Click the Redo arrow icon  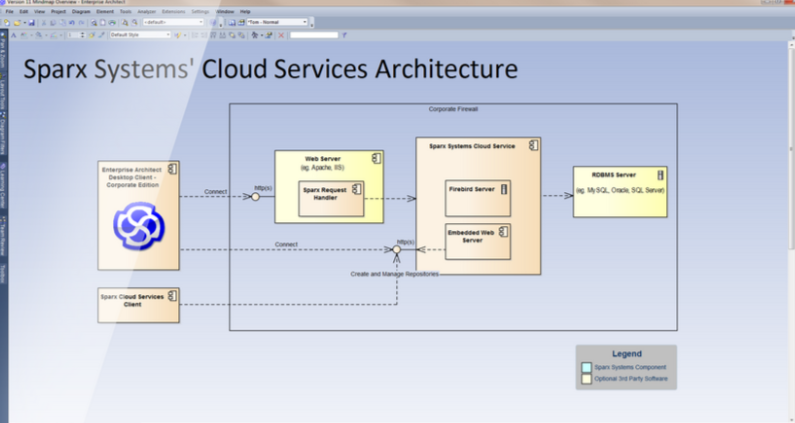(81, 22)
